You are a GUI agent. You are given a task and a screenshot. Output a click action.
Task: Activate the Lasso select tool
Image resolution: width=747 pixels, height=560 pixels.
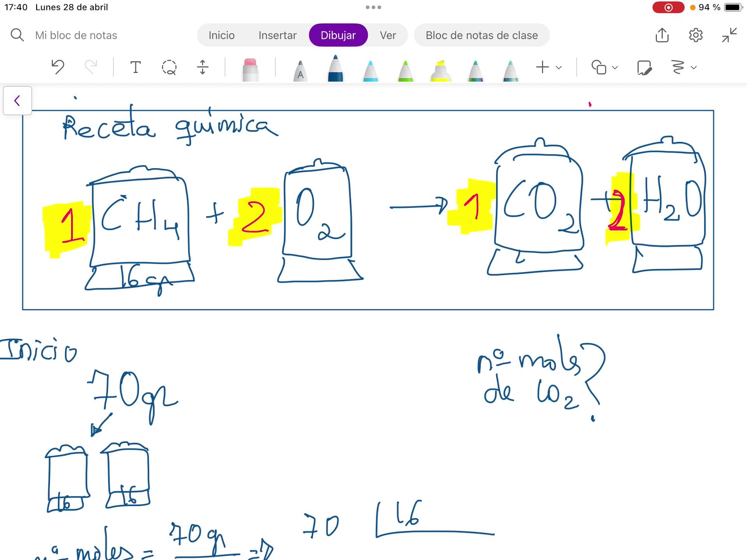169,67
